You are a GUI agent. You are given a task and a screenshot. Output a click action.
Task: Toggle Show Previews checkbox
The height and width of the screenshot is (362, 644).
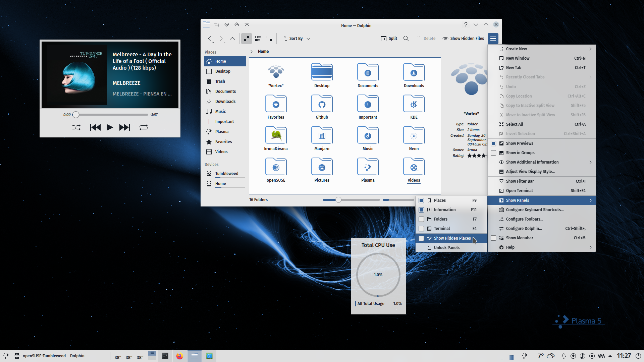493,143
